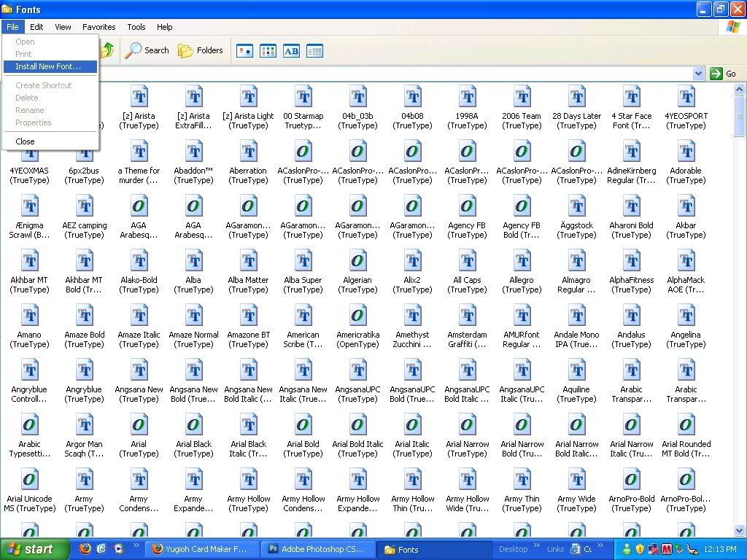Switch to Details view icon
The height and width of the screenshot is (560, 747).
coord(314,51)
